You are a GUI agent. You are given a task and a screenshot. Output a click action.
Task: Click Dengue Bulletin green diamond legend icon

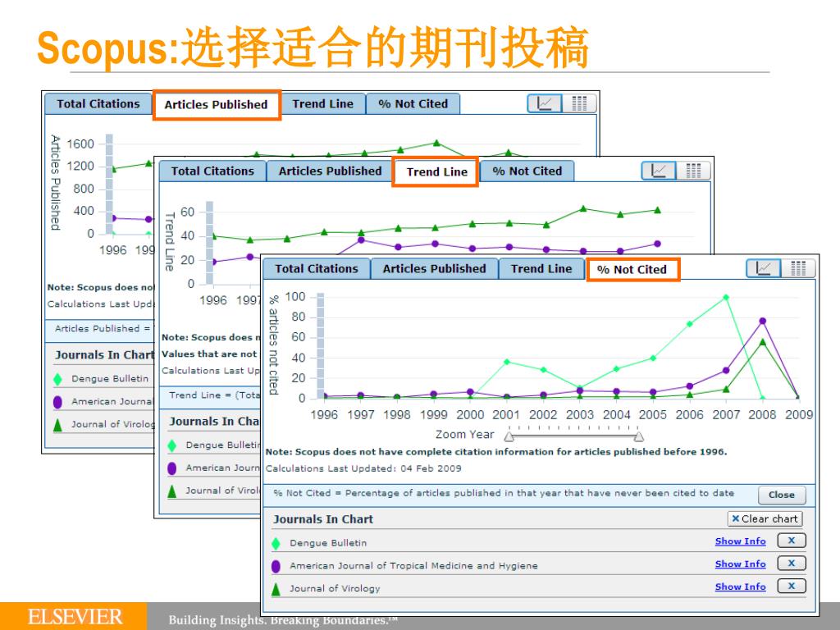click(276, 544)
